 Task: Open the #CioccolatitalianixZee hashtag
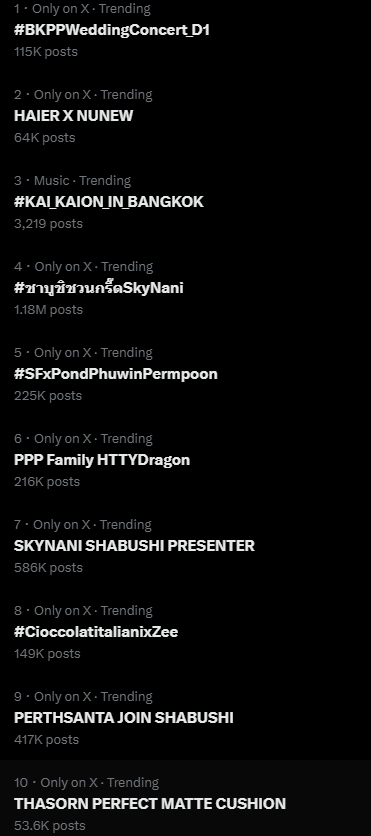click(96, 632)
